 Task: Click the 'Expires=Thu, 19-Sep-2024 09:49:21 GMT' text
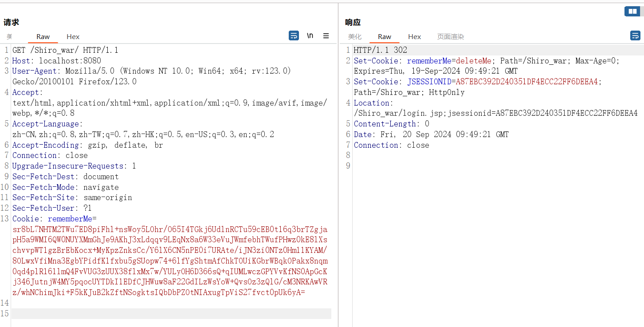436,71
